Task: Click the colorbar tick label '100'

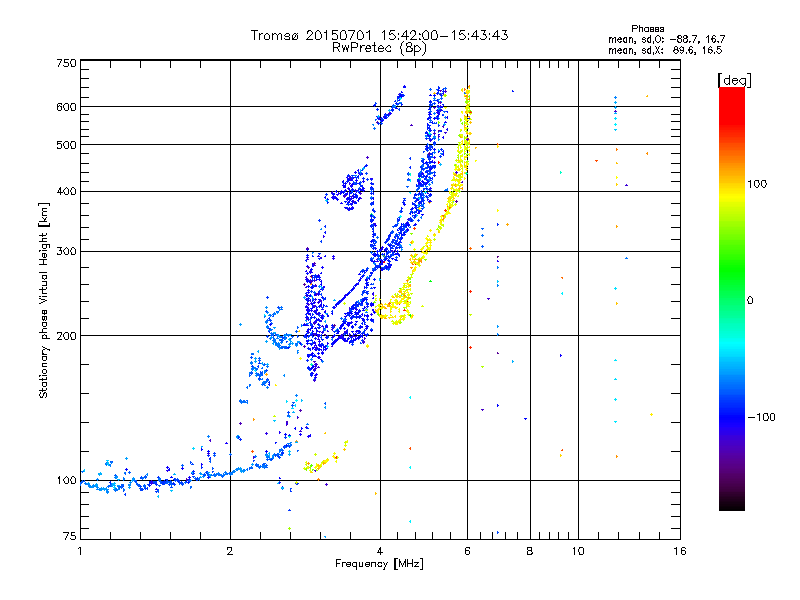Action: pyautogui.click(x=757, y=184)
